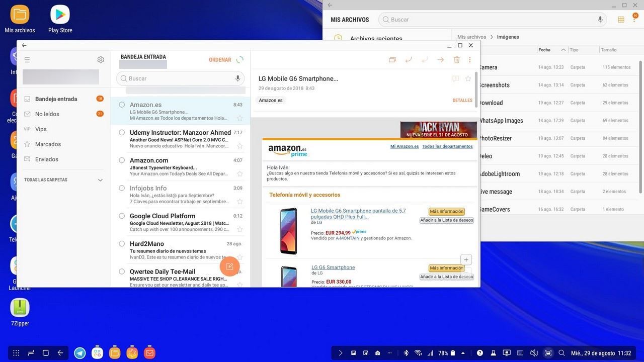This screenshot has width=644, height=362.
Task: Reply to the open email
Action: pyautogui.click(x=409, y=60)
